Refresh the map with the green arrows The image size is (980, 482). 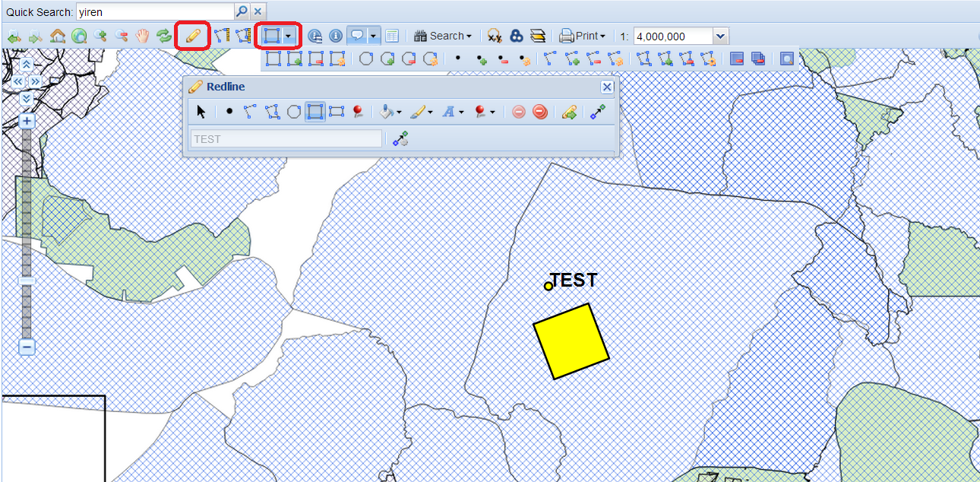(164, 36)
